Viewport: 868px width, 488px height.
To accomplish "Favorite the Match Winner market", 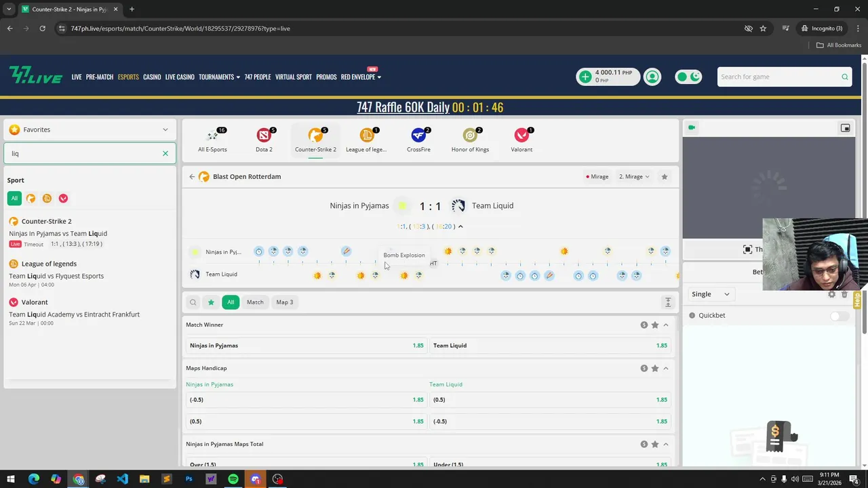I will [655, 325].
